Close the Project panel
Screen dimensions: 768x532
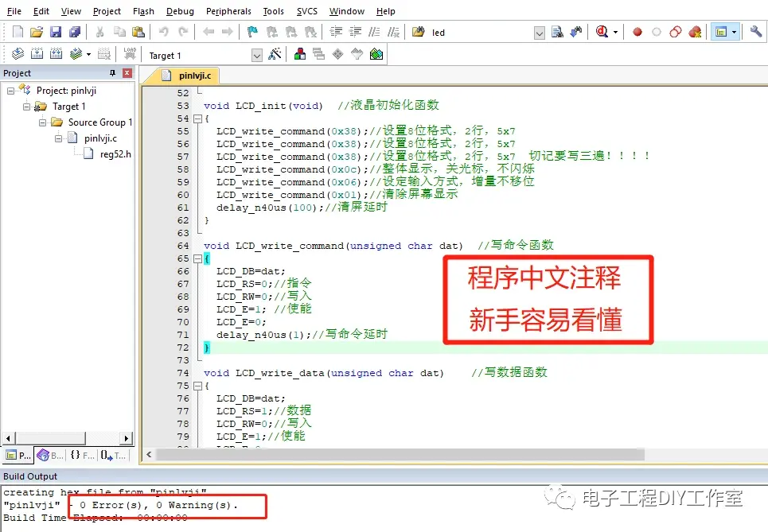(127, 73)
